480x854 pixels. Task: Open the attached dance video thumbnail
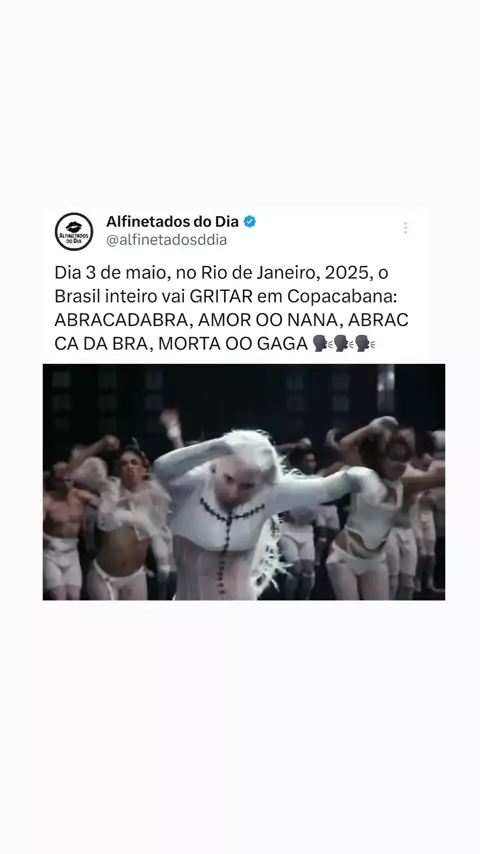[x=244, y=482]
